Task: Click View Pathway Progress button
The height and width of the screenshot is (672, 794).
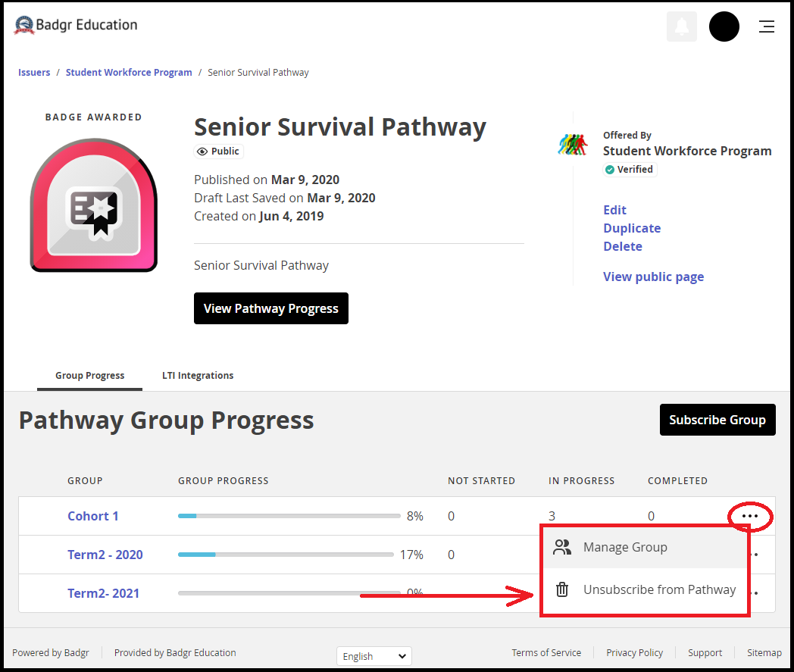Action: point(271,308)
